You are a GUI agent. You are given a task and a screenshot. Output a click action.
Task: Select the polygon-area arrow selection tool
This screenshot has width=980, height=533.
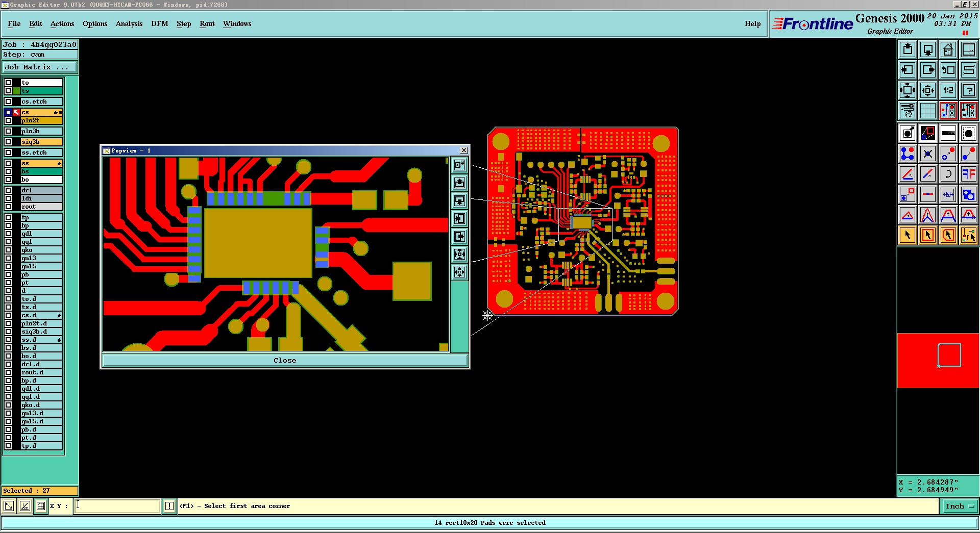[x=948, y=235]
